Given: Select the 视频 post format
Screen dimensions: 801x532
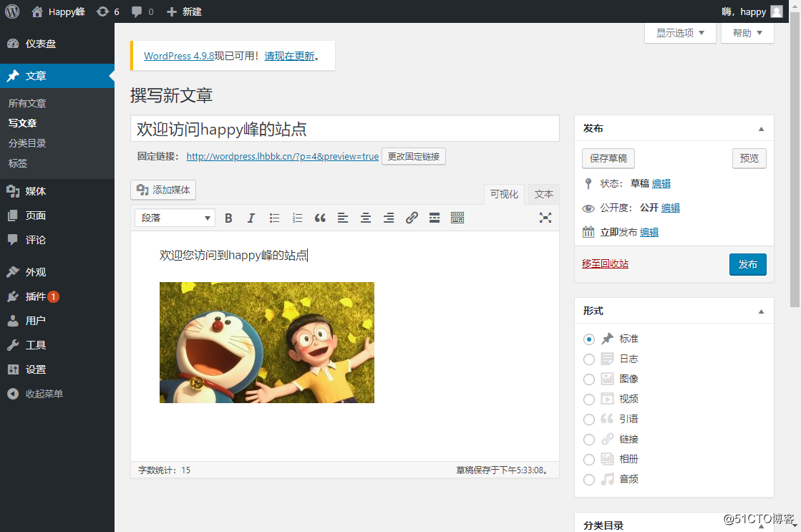Looking at the screenshot, I should (589, 399).
